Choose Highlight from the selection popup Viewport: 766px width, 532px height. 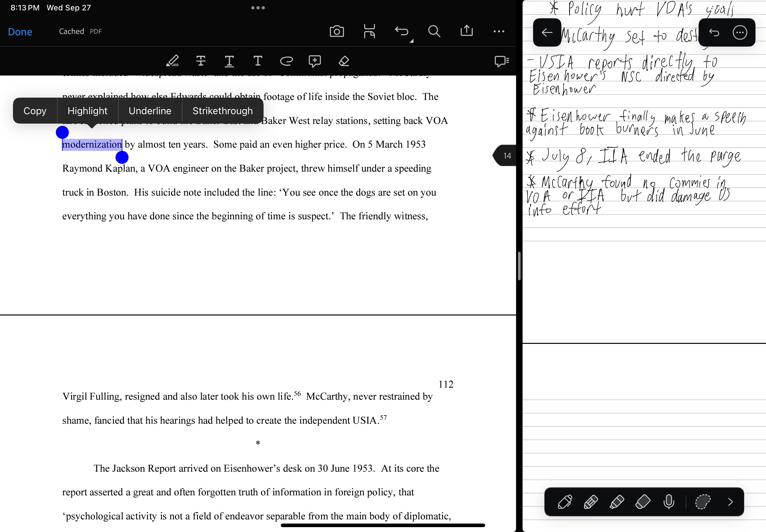tap(87, 111)
